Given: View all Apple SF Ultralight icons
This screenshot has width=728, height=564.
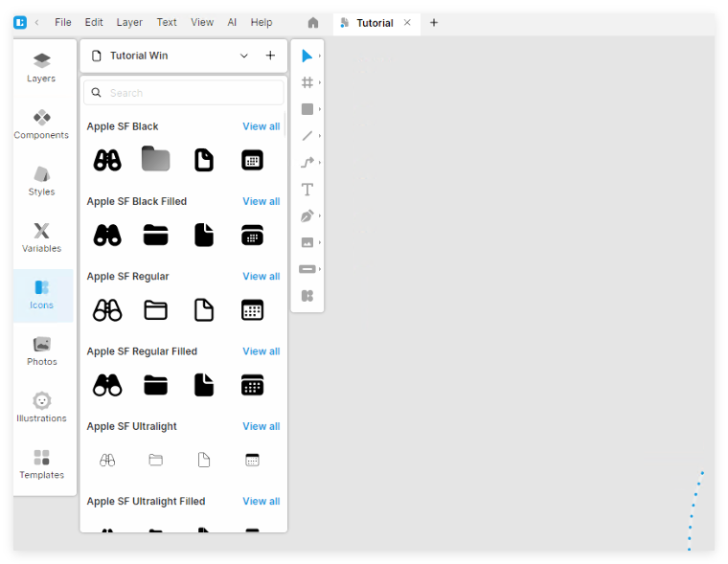Looking at the screenshot, I should 262,426.
